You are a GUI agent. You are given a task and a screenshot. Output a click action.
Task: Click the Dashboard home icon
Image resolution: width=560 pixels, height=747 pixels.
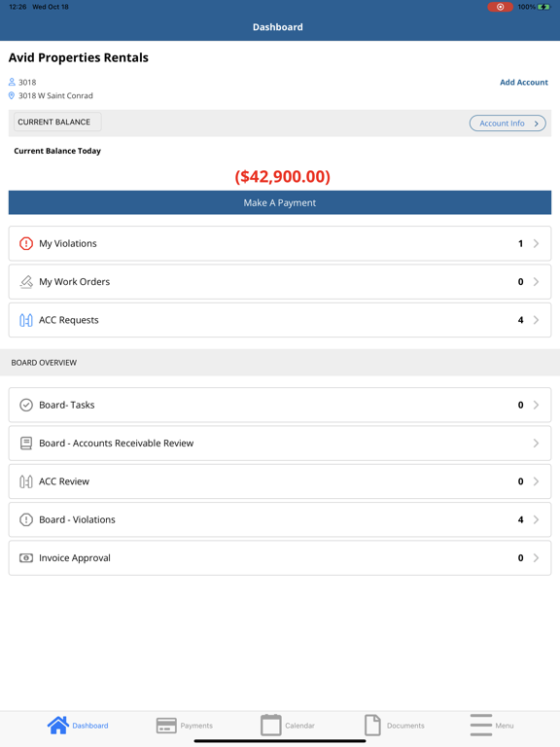coord(58,725)
